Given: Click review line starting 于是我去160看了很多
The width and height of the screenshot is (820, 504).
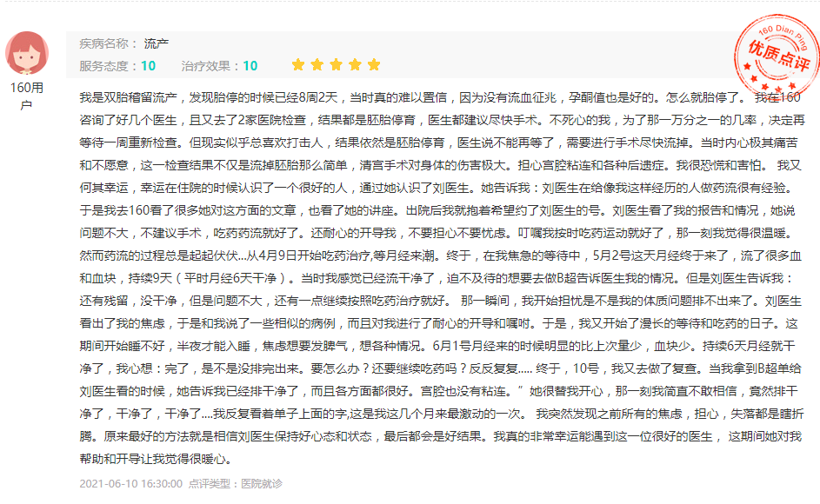Looking at the screenshot, I should (x=437, y=210).
